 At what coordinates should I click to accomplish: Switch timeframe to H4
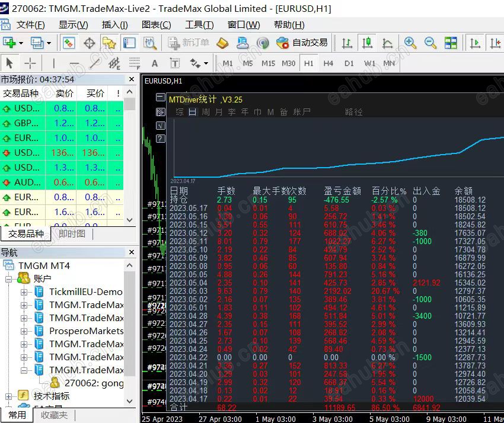[x=328, y=63]
